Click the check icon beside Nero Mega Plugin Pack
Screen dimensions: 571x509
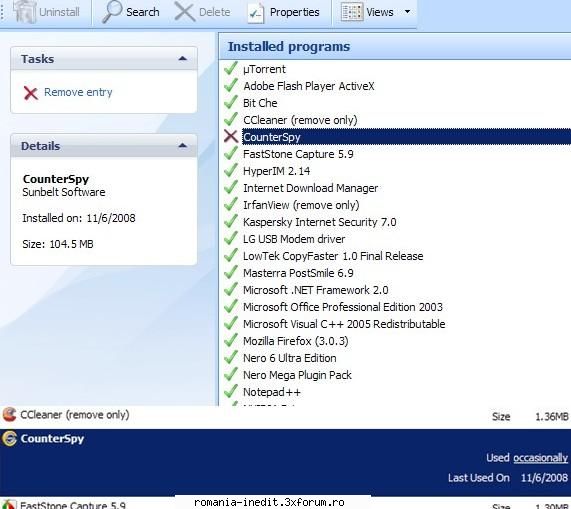(231, 374)
